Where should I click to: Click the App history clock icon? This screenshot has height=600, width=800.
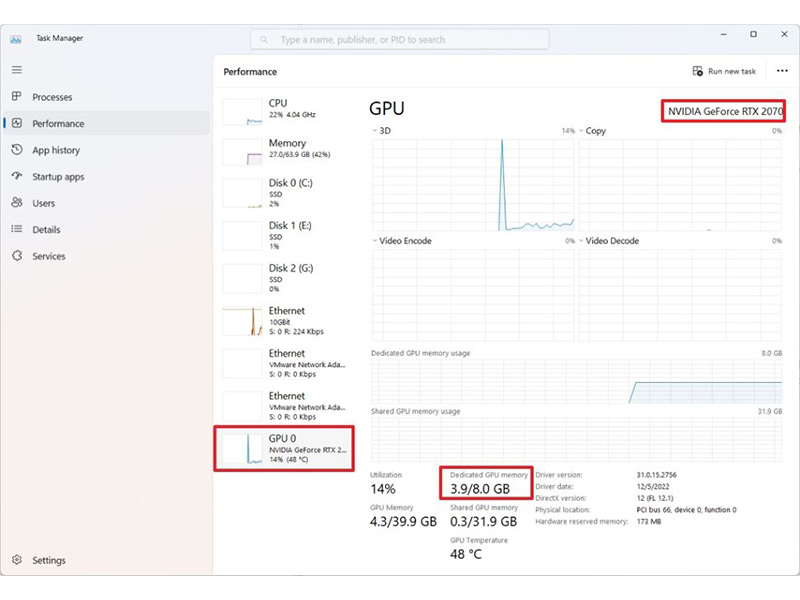(17, 149)
